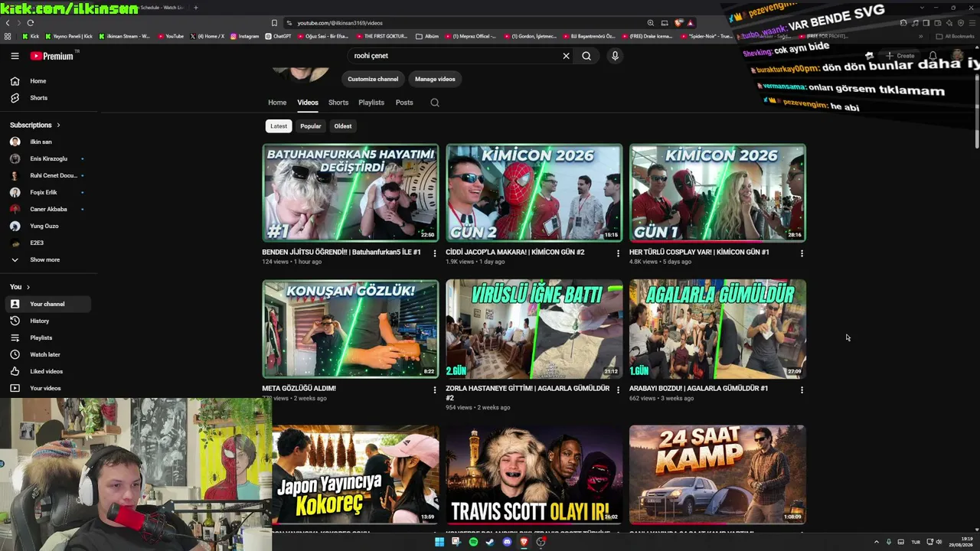Open the E2E3 subscription
Viewport: 980px width, 551px height.
pyautogui.click(x=47, y=243)
